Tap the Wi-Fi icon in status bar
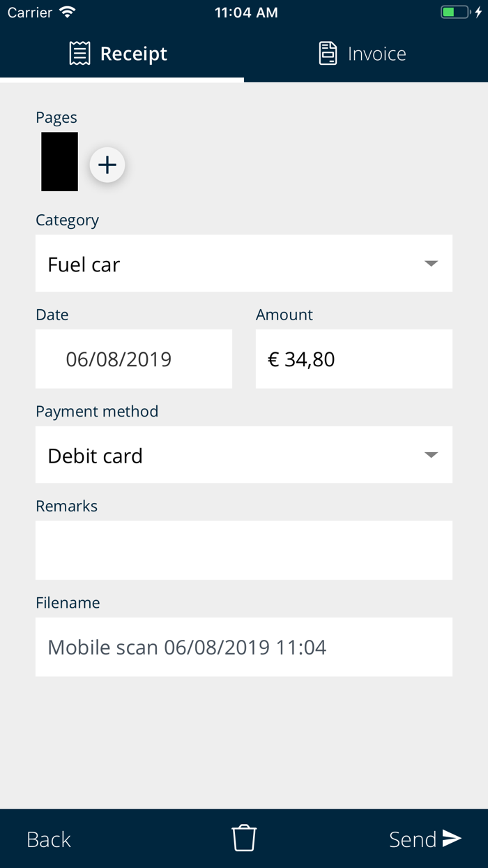This screenshot has height=868, width=488. pos(68,13)
